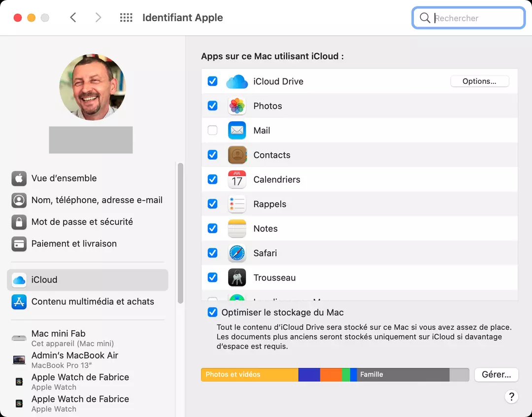Uncheck the iCloud Drive checkbox

point(212,81)
